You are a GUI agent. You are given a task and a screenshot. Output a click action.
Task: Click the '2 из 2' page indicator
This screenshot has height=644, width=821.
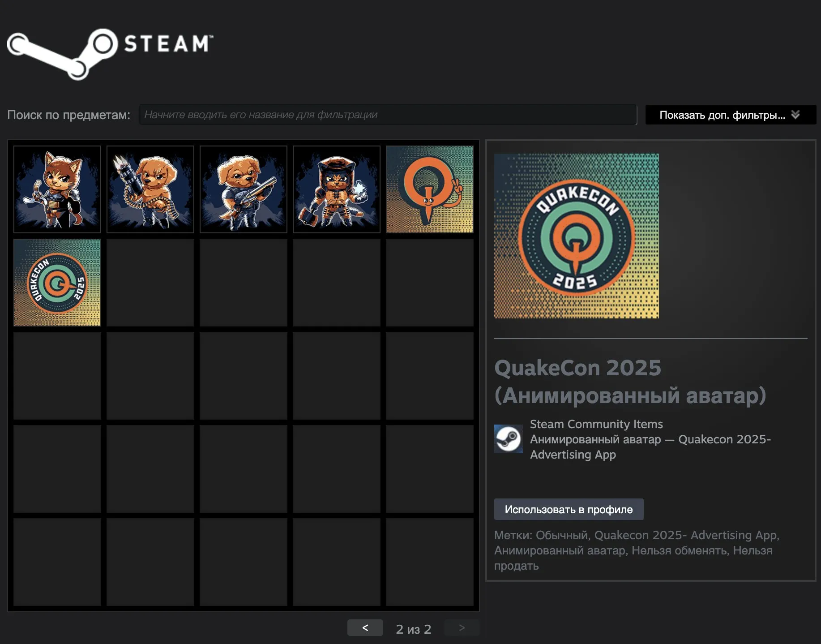(x=414, y=629)
